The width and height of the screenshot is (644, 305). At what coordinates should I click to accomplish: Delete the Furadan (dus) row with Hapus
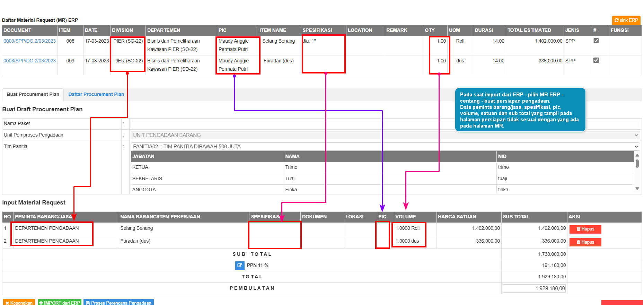(585, 242)
